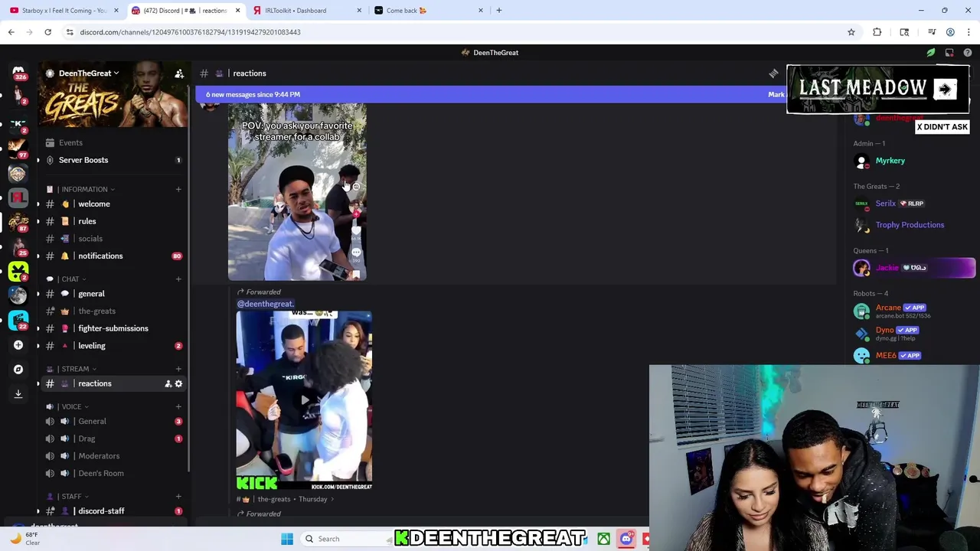This screenshot has height=551, width=980.
Task: Open Xbox icon on taskbar
Action: [x=604, y=539]
